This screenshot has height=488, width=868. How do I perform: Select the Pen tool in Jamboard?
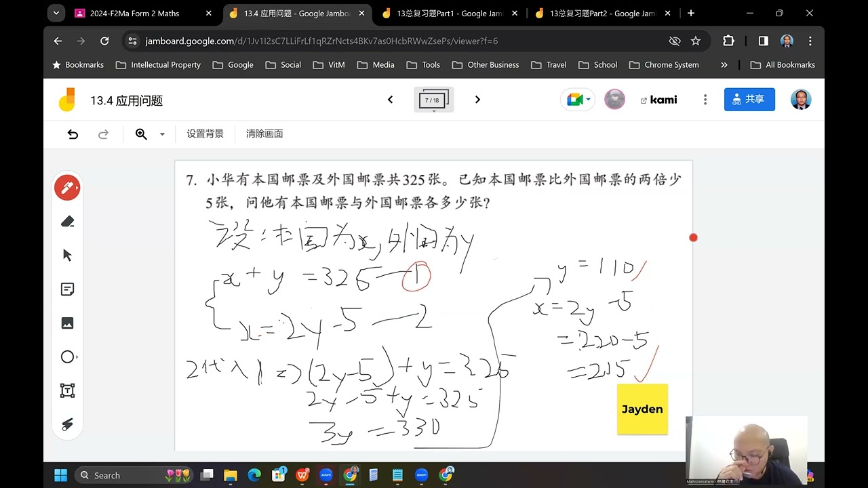67,188
